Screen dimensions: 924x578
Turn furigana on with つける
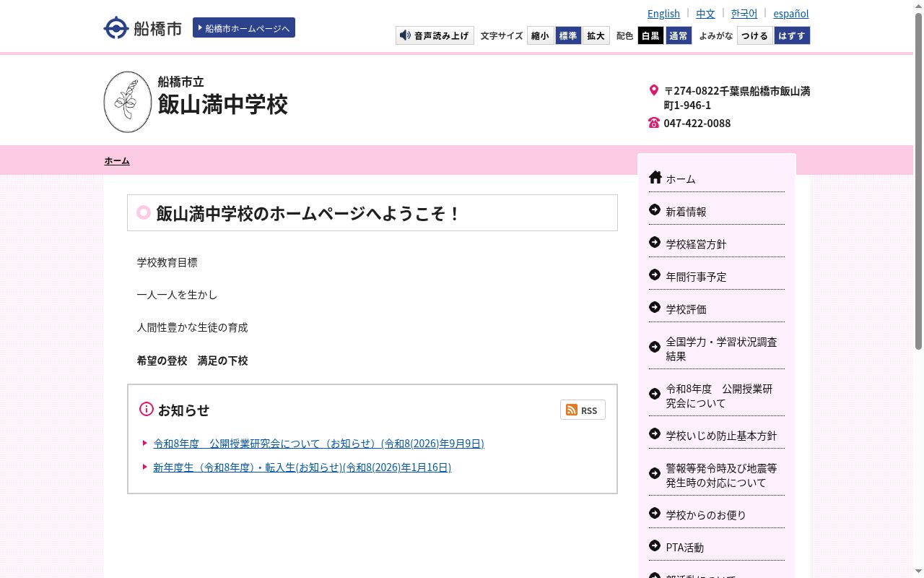click(755, 35)
